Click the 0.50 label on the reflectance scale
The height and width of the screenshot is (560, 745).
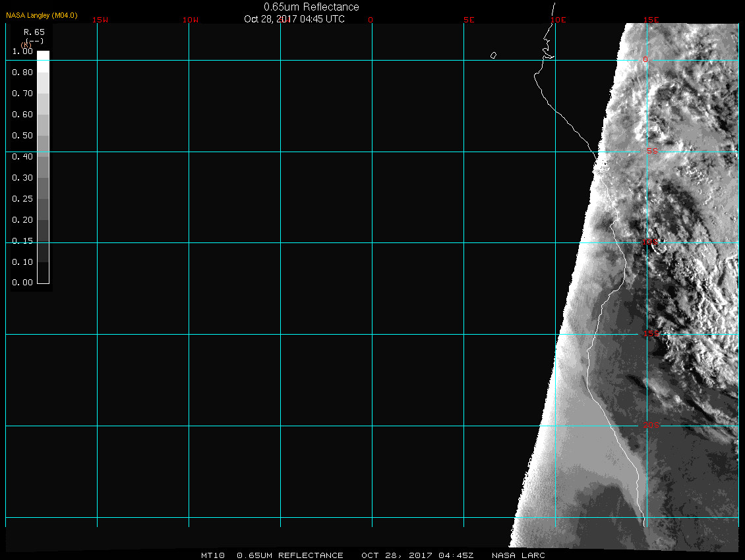point(22,136)
